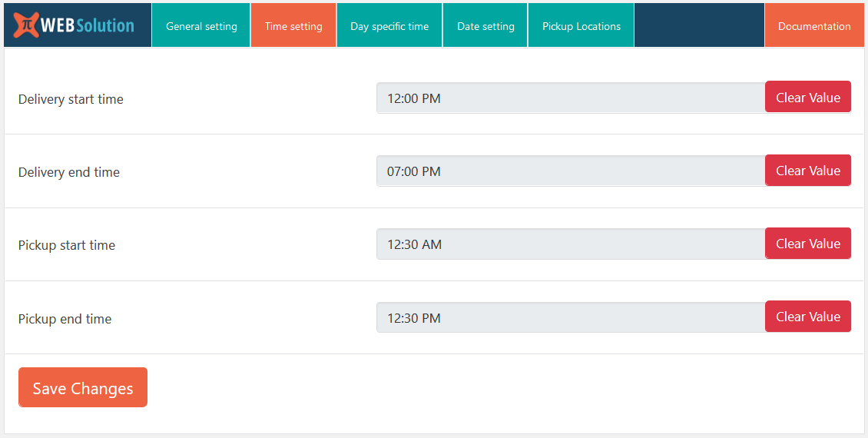The width and height of the screenshot is (868, 438).
Task: Click the Pickup end time field
Action: [x=570, y=318]
